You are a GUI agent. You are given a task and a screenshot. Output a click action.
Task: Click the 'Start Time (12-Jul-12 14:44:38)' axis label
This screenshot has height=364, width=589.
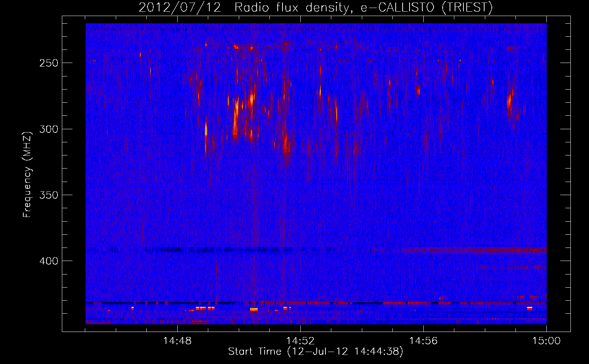[x=316, y=352]
